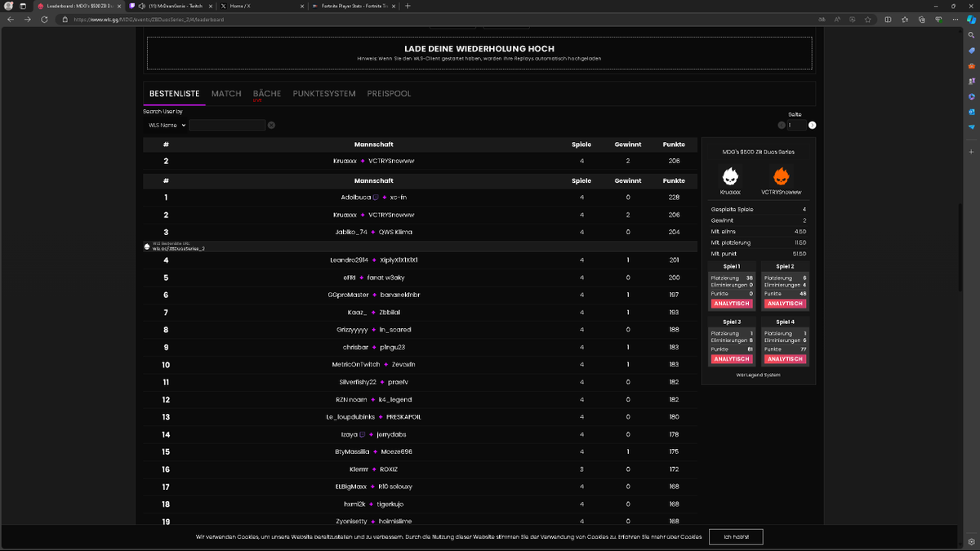
Task: Open ANALYTISCH for Spiel 2
Action: (x=786, y=304)
